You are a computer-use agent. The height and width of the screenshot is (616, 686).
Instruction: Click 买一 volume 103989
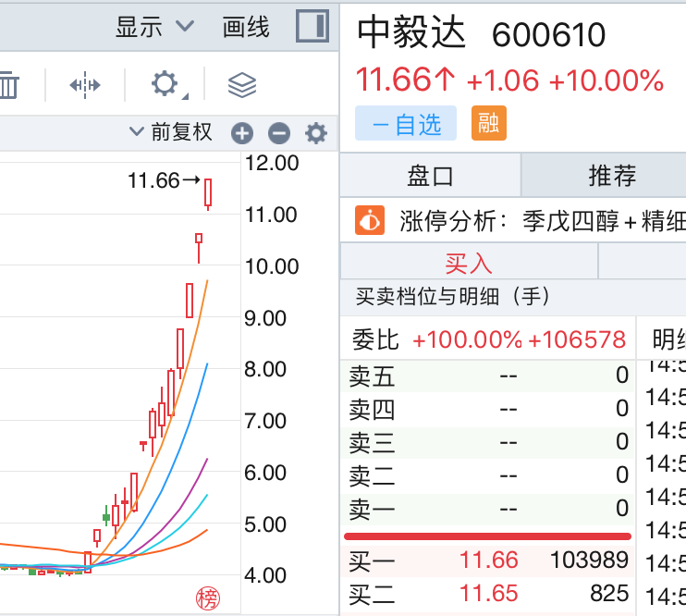[589, 560]
